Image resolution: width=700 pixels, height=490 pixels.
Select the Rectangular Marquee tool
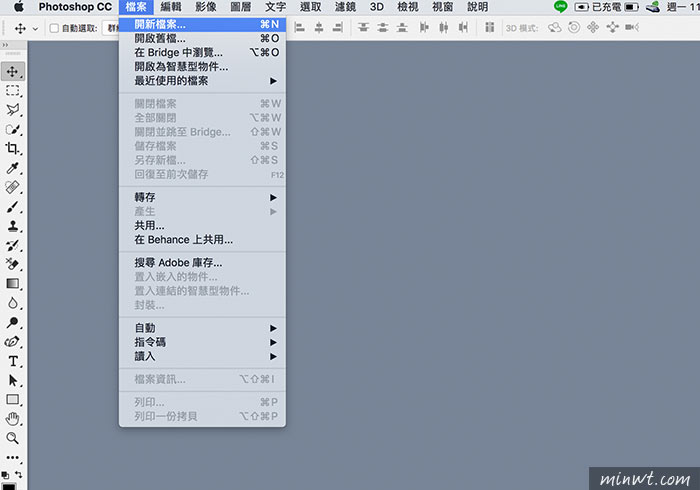point(12,91)
